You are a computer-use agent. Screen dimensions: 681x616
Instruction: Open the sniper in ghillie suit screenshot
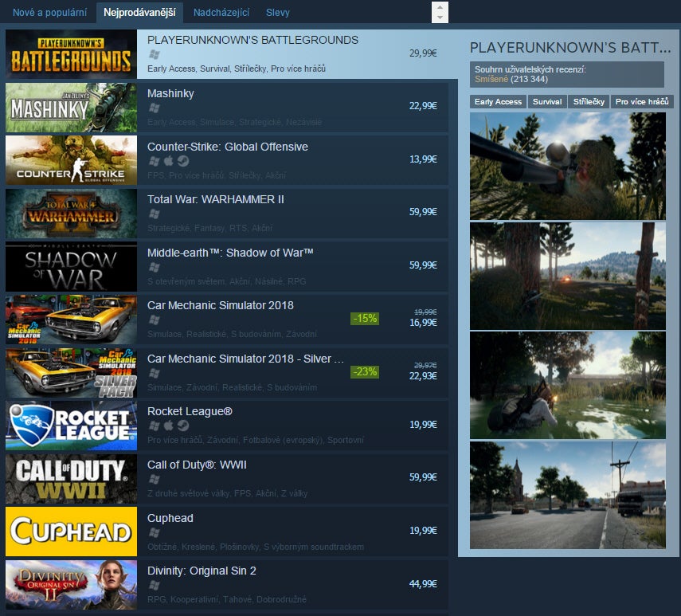[x=568, y=166]
